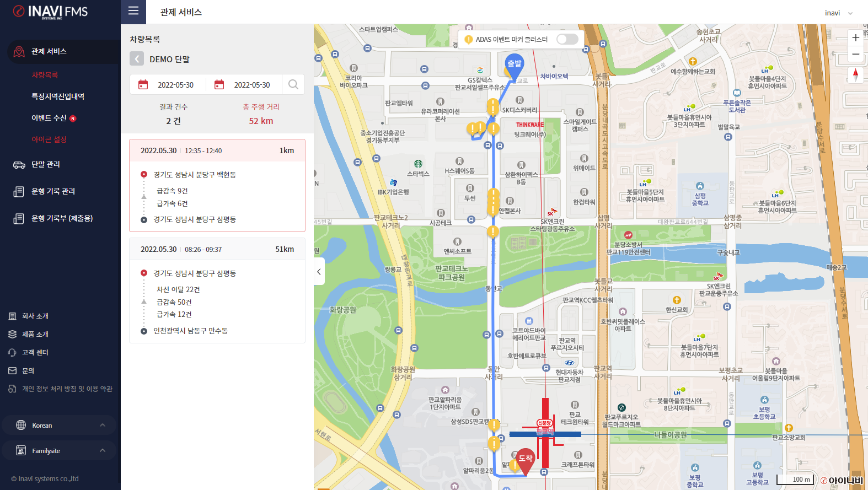Zoom in the map with plus button
Screen dimensions: 868x490
pos(855,37)
